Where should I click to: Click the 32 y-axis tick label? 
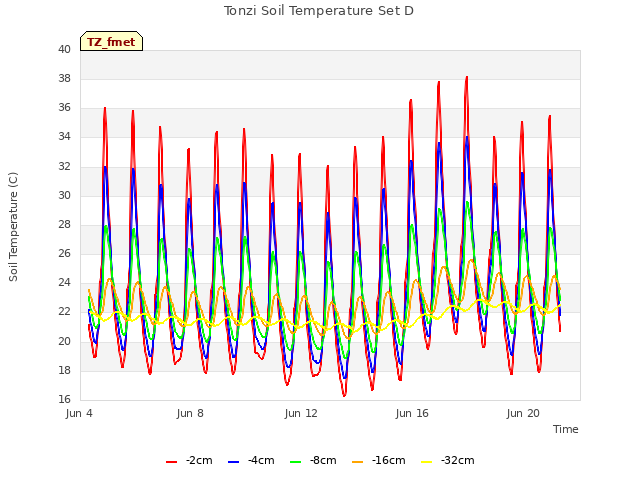(x=64, y=167)
